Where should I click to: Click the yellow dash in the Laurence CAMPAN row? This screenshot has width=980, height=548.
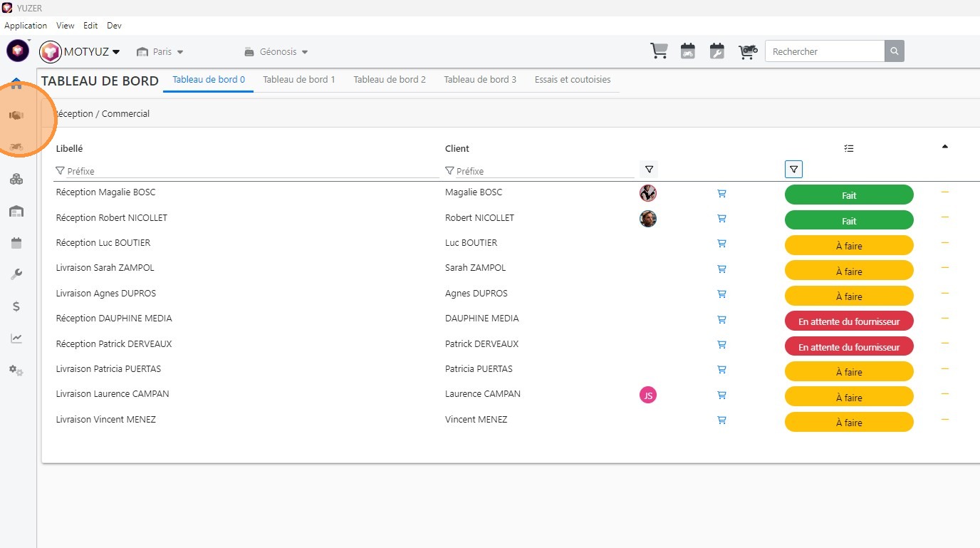pos(945,393)
